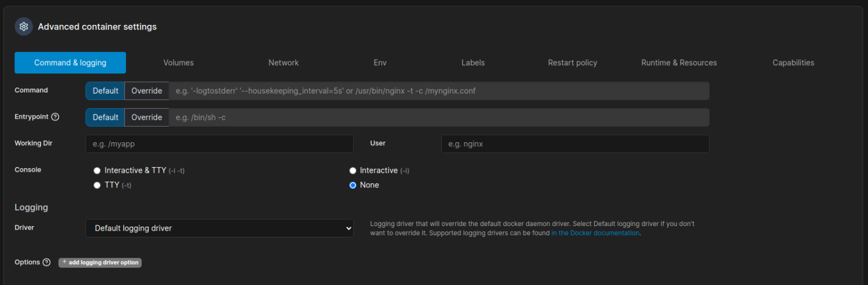Select the TTY (-t) console radio
The height and width of the screenshot is (285, 868).
point(97,185)
